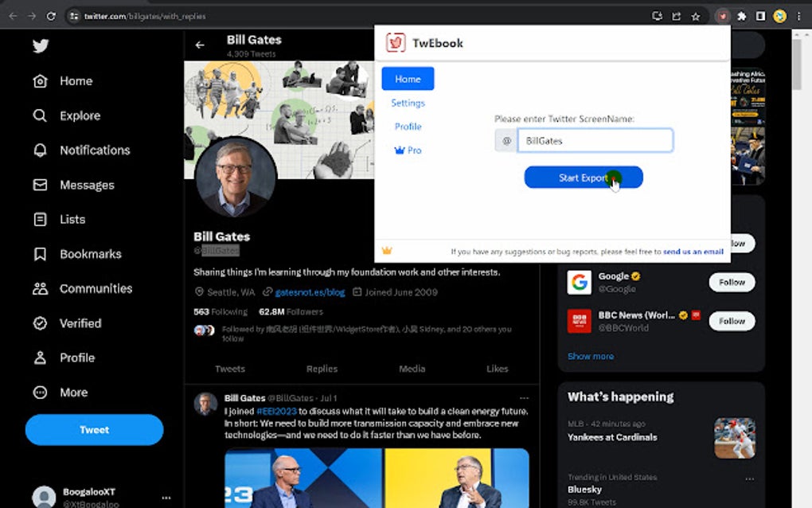This screenshot has width=812, height=508.
Task: Select the Lists icon
Action: [x=40, y=219]
